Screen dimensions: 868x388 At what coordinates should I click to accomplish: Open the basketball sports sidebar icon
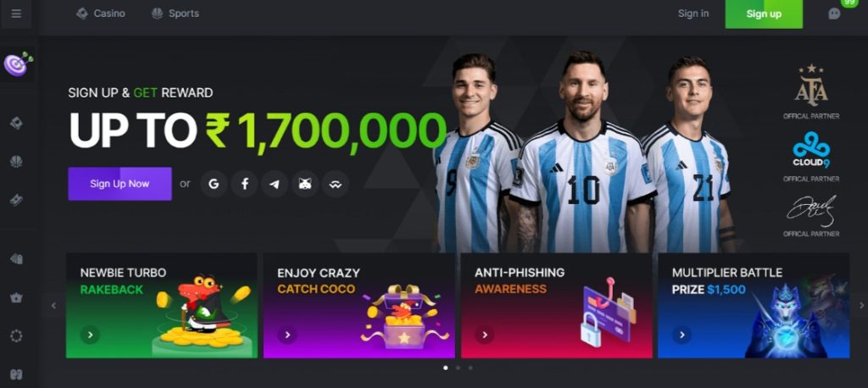point(16,162)
